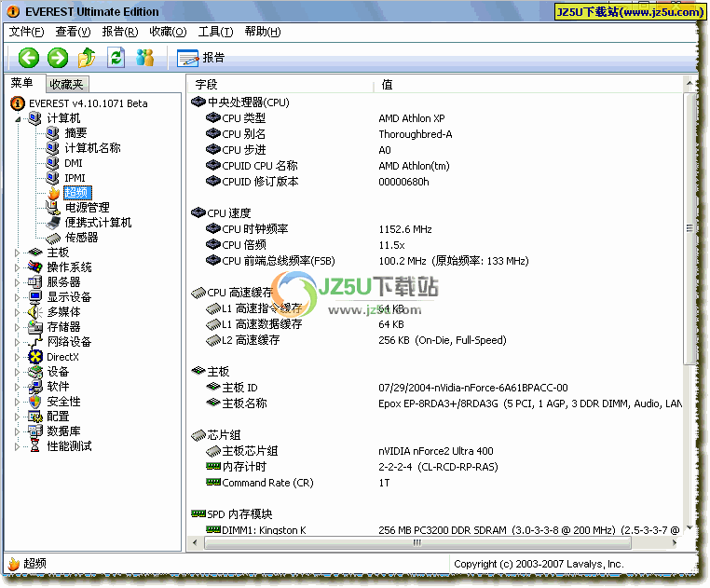Go up one level with folder arrow icon
The image size is (710, 588).
click(87, 58)
